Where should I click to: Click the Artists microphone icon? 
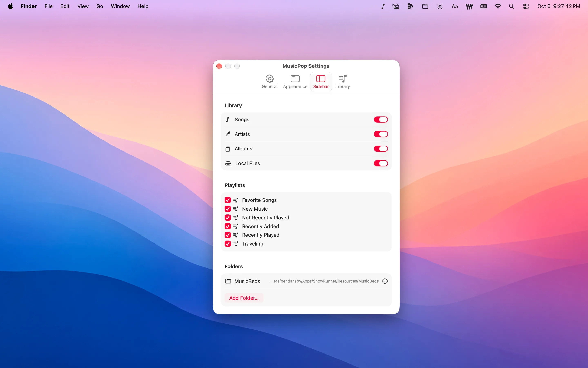click(x=228, y=134)
